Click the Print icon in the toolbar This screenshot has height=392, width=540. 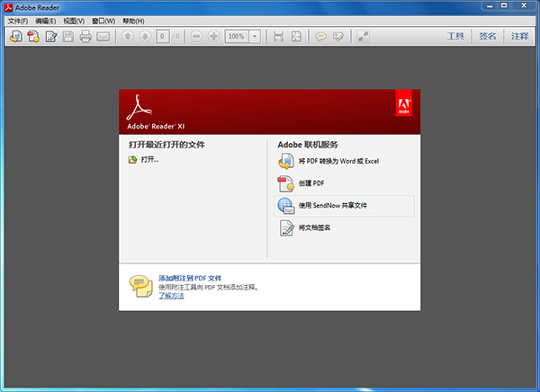tap(85, 37)
